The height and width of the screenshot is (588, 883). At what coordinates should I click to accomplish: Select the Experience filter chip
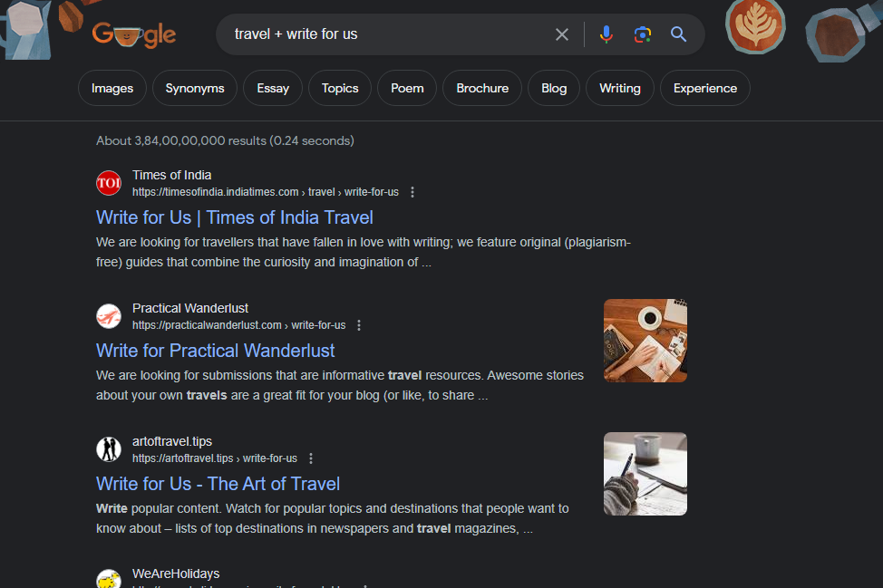pyautogui.click(x=705, y=89)
